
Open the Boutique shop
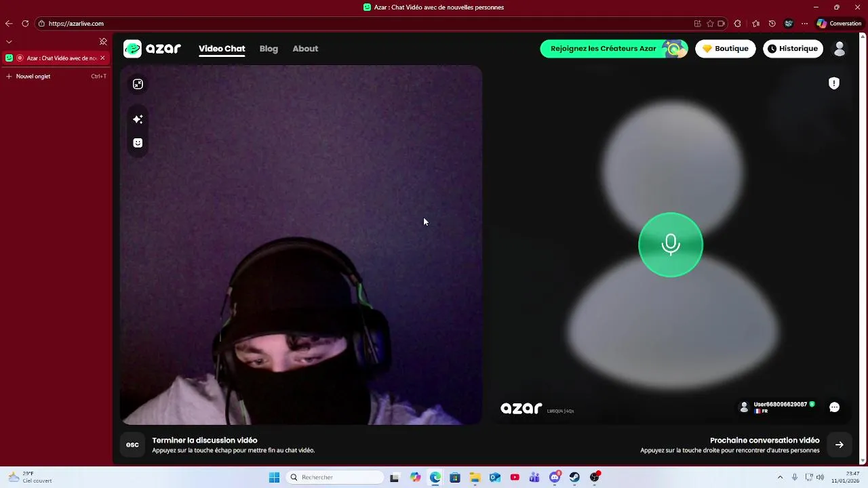(x=725, y=49)
